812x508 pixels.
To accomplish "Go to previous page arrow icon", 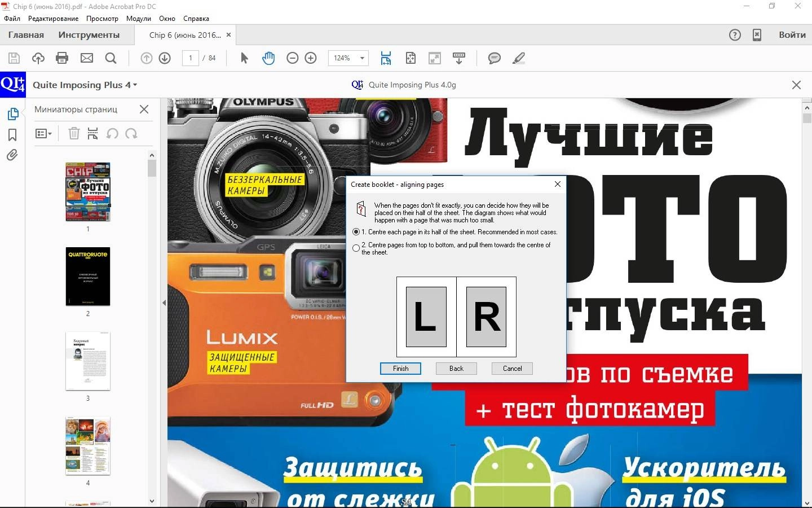I will [x=146, y=58].
